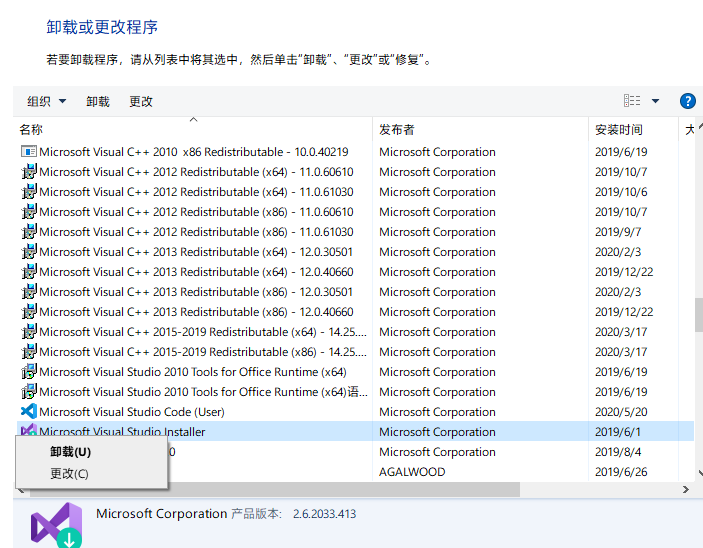Select Microsoft Visual Studio Installer name text
Image resolution: width=703 pixels, height=548 pixels.
tap(122, 432)
